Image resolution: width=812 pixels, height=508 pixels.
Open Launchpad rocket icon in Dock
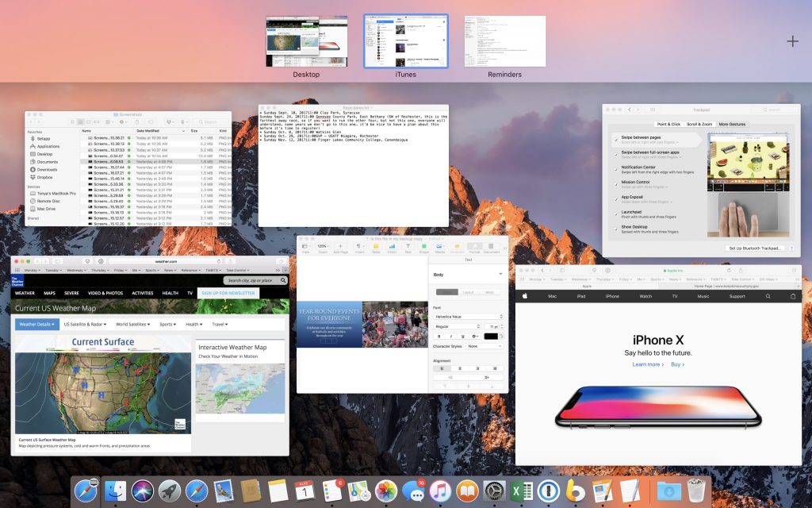[x=170, y=491]
